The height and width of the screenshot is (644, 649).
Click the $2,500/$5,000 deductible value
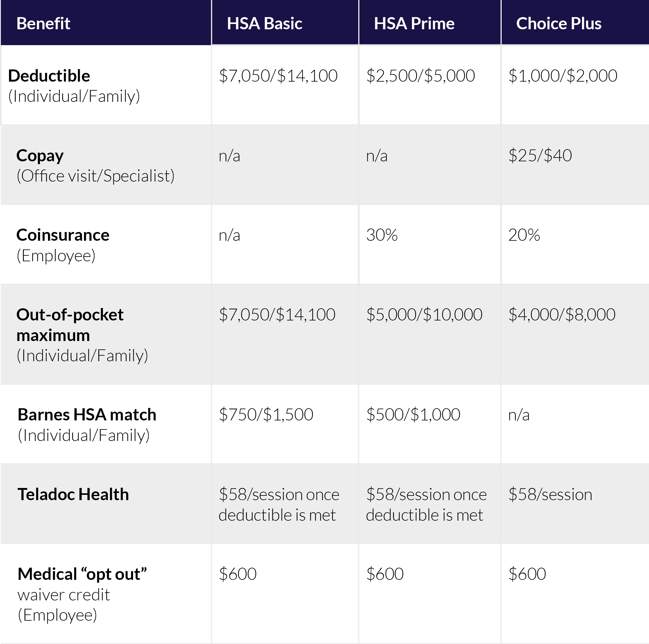tap(420, 76)
